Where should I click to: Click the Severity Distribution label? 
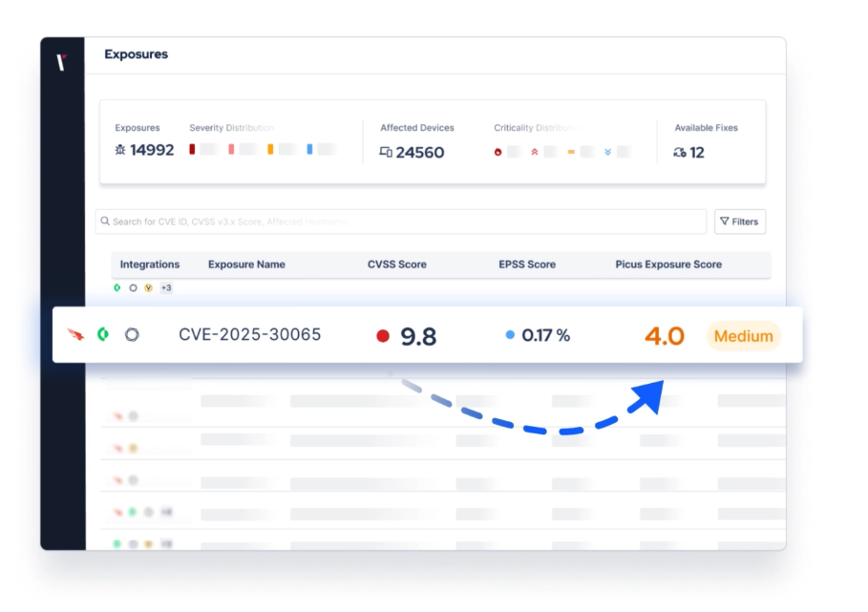[x=231, y=128]
